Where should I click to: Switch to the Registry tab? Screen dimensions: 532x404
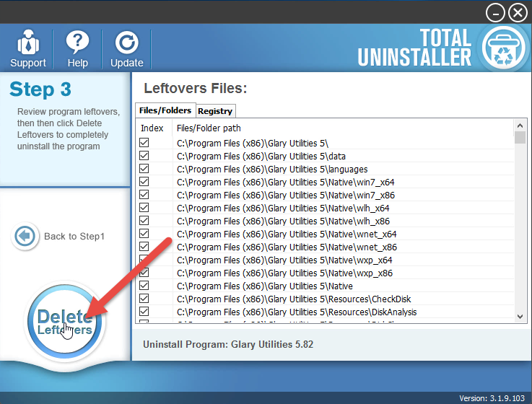tap(215, 111)
